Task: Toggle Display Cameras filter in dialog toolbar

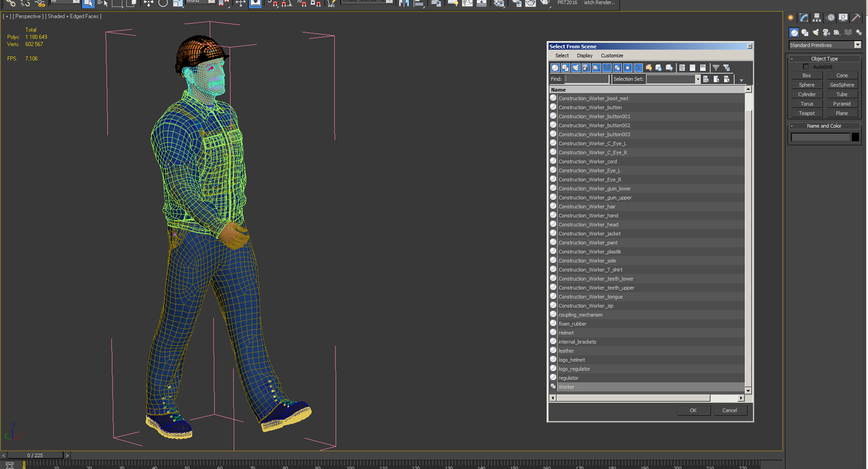Action: pos(586,68)
